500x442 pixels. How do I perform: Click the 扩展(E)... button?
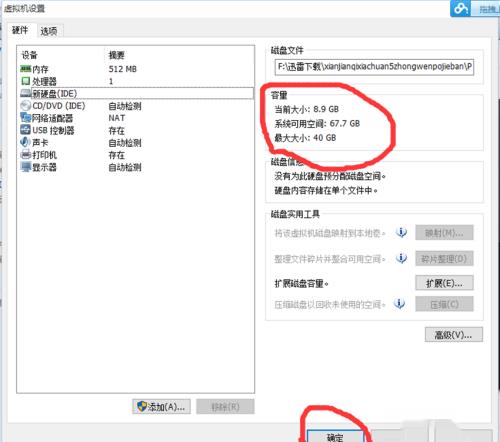pos(444,283)
